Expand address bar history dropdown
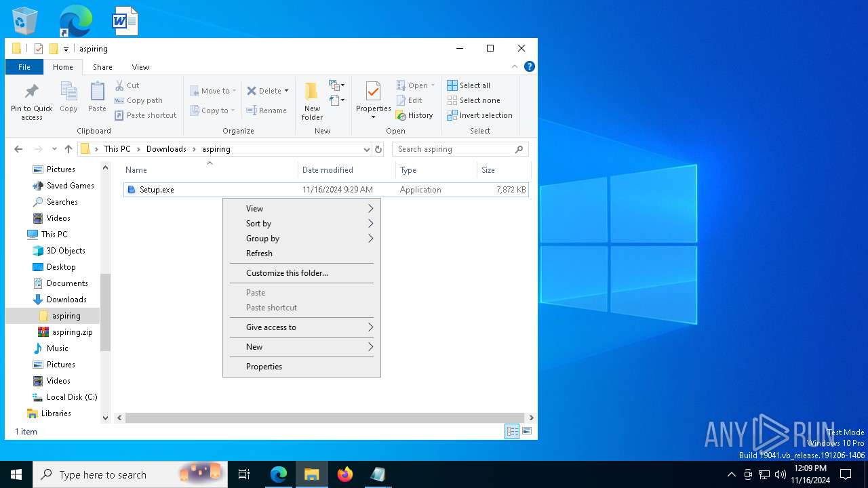The width and height of the screenshot is (868, 488). click(366, 149)
